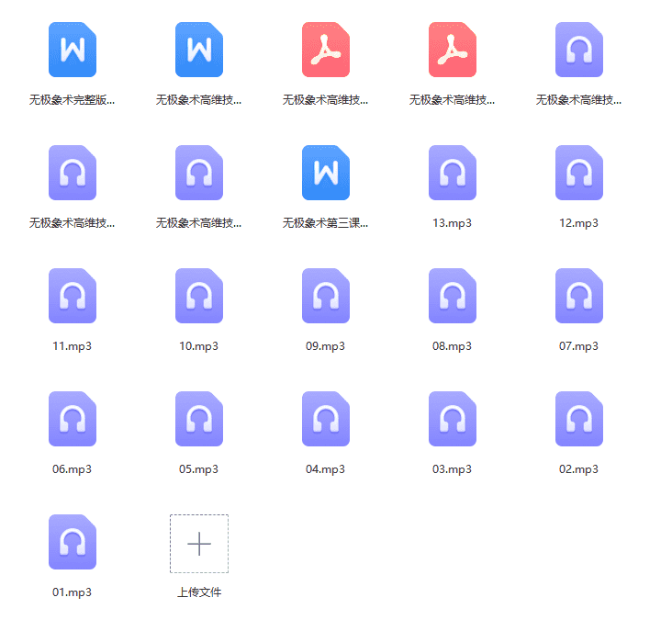Select the 10.mp3 audio file
This screenshot has width=672, height=620.
(x=199, y=296)
